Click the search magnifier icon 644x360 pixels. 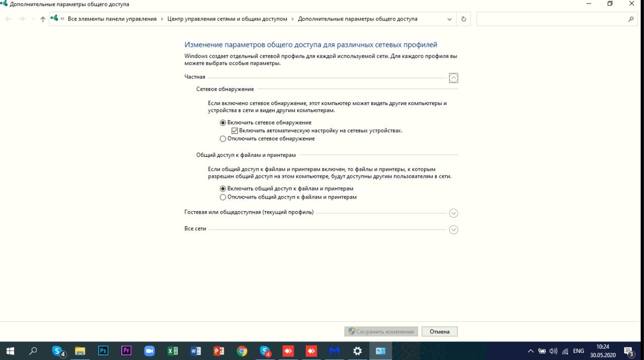tap(631, 19)
